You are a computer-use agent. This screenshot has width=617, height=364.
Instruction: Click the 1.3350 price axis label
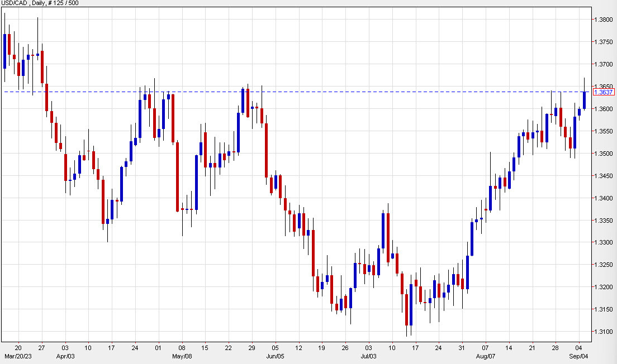tap(603, 221)
